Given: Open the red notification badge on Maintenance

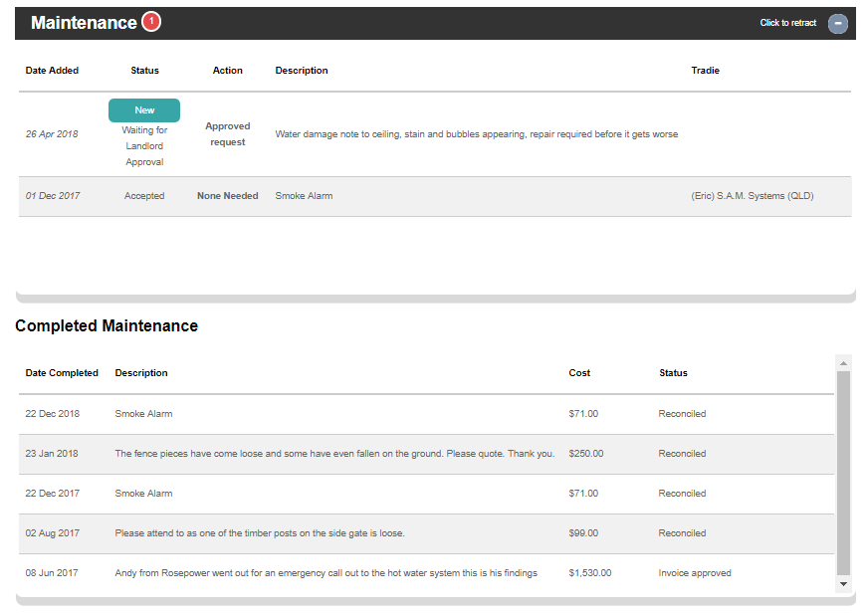Looking at the screenshot, I should click(151, 22).
